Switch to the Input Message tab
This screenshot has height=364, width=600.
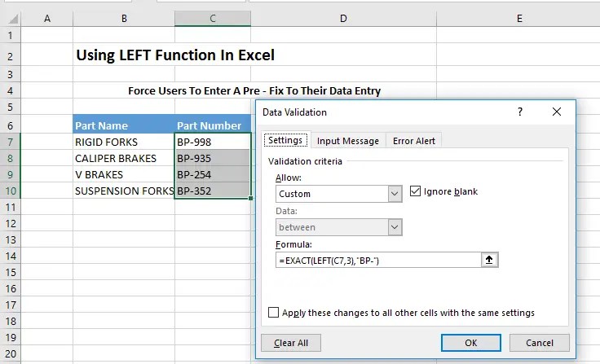coord(348,141)
